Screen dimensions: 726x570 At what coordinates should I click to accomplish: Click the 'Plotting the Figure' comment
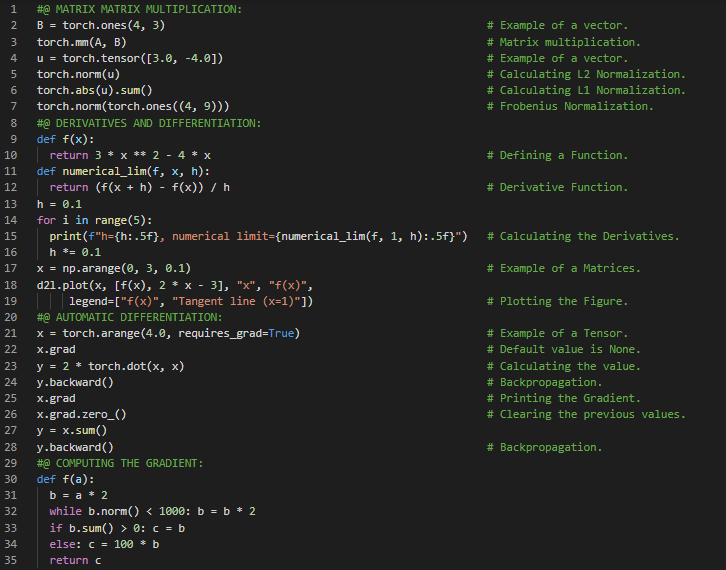coord(564,301)
